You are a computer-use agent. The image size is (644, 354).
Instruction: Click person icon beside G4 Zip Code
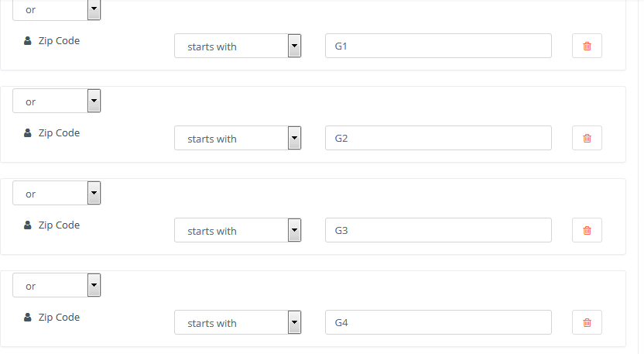coord(28,317)
